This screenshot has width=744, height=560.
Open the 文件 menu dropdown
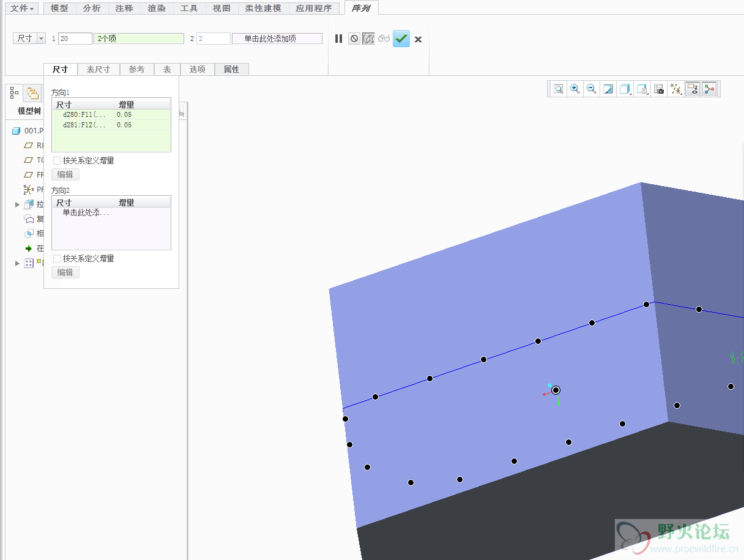[x=23, y=9]
